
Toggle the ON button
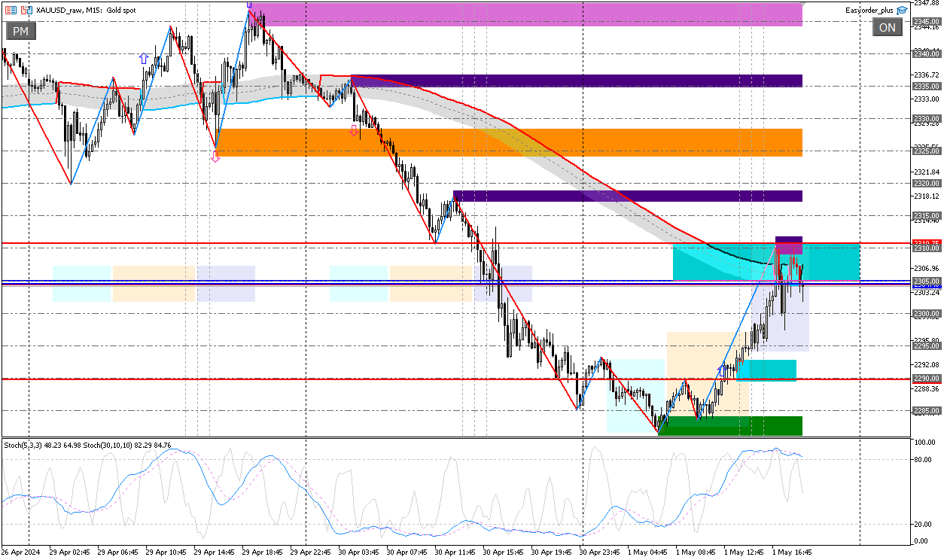(887, 28)
